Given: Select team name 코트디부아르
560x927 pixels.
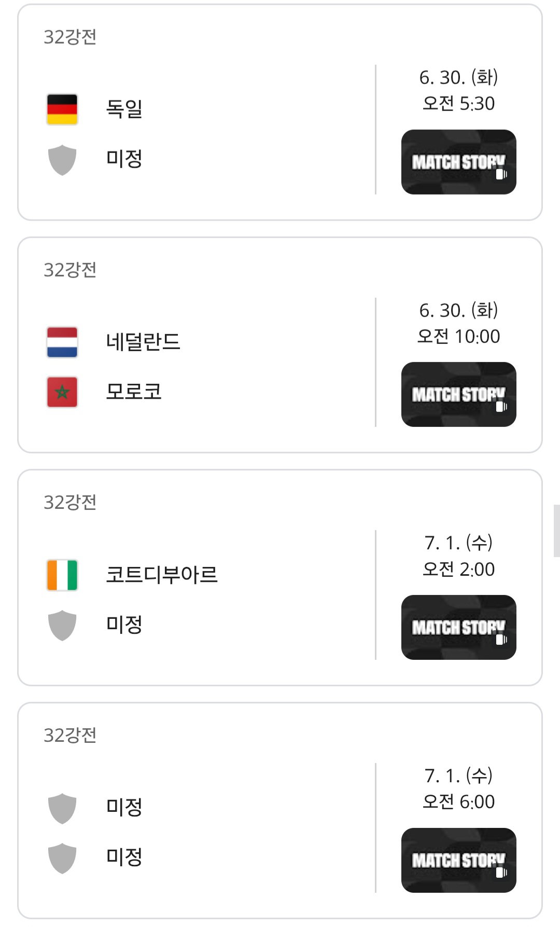Looking at the screenshot, I should [x=162, y=574].
